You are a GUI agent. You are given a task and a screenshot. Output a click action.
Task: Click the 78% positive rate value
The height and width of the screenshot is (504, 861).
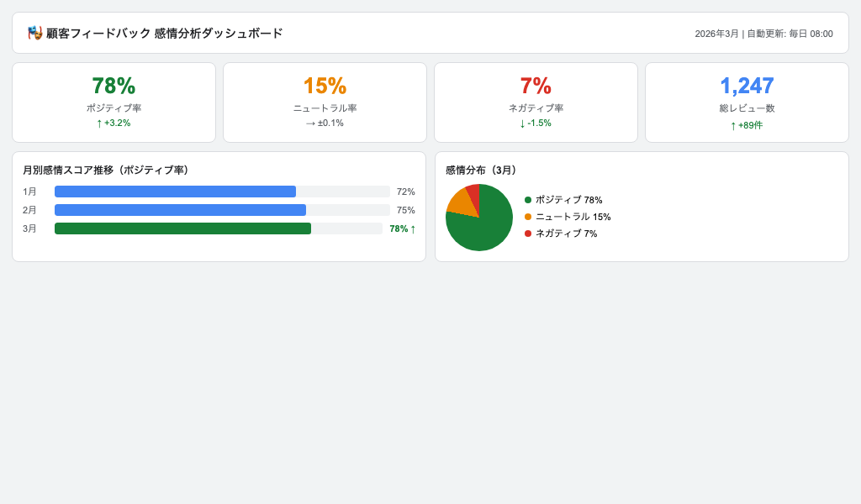[x=114, y=85]
